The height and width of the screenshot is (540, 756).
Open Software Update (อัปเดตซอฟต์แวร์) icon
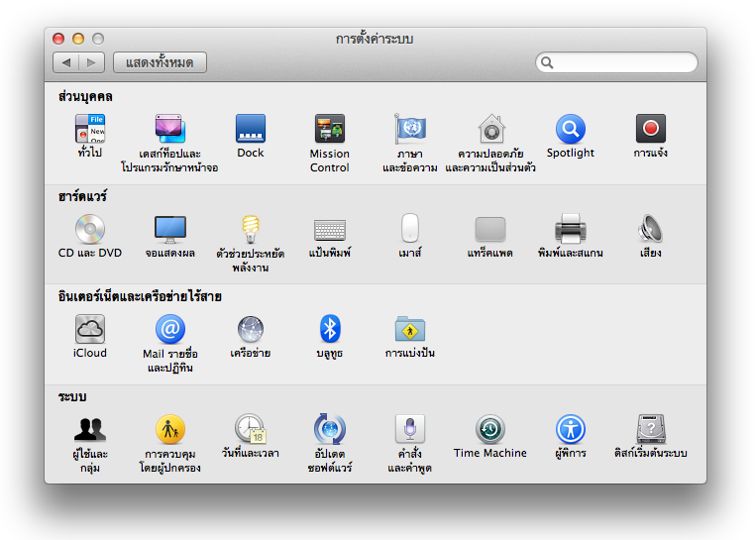(330, 429)
